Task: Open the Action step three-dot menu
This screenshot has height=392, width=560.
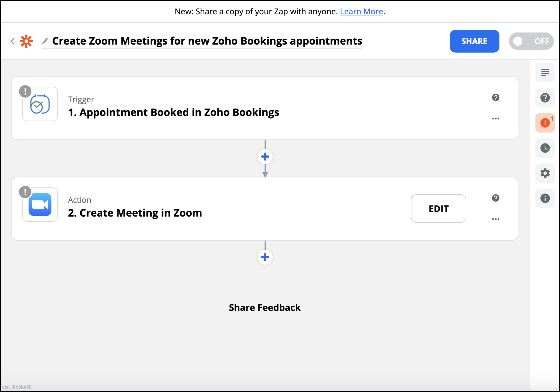Action: tap(495, 219)
